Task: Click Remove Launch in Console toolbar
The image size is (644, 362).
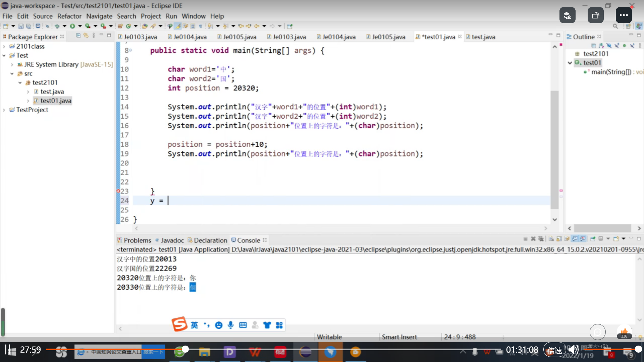Action: point(533,239)
